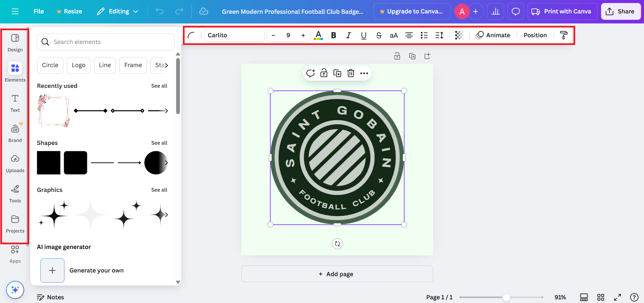Screen dimensions: 644x303
Task: Toggle bulleted list formatting
Action: (x=424, y=35)
